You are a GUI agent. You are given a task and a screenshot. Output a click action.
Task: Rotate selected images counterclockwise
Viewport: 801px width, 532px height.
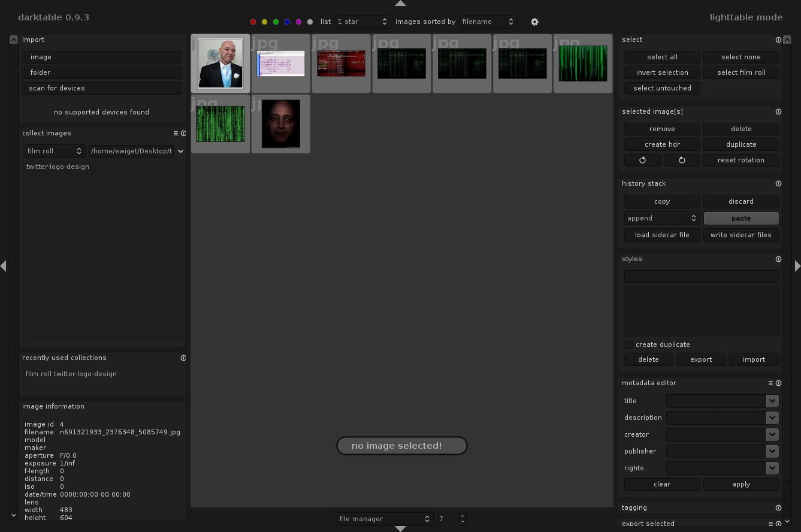pos(642,160)
